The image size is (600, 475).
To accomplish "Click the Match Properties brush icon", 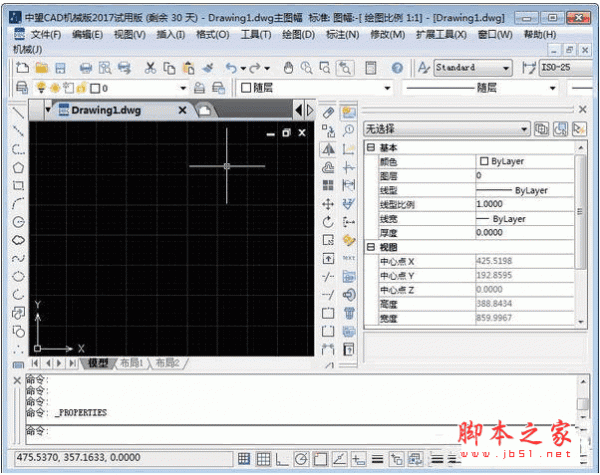I will (208, 68).
